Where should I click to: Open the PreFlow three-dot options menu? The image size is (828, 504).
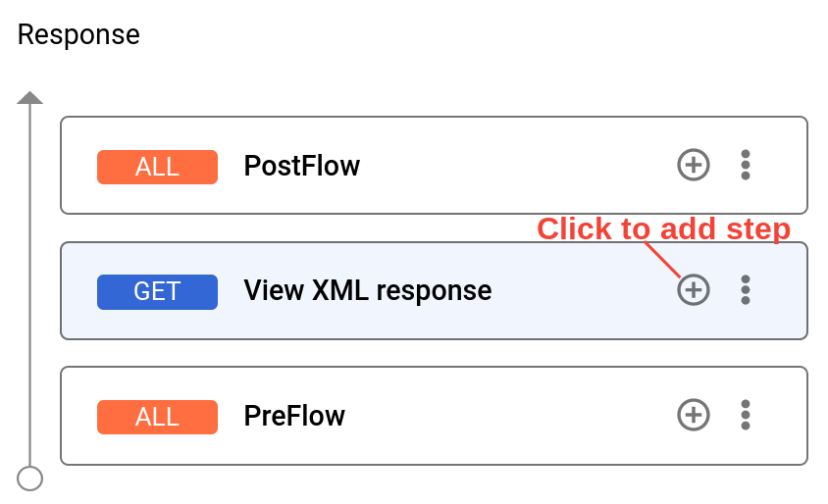[746, 415]
